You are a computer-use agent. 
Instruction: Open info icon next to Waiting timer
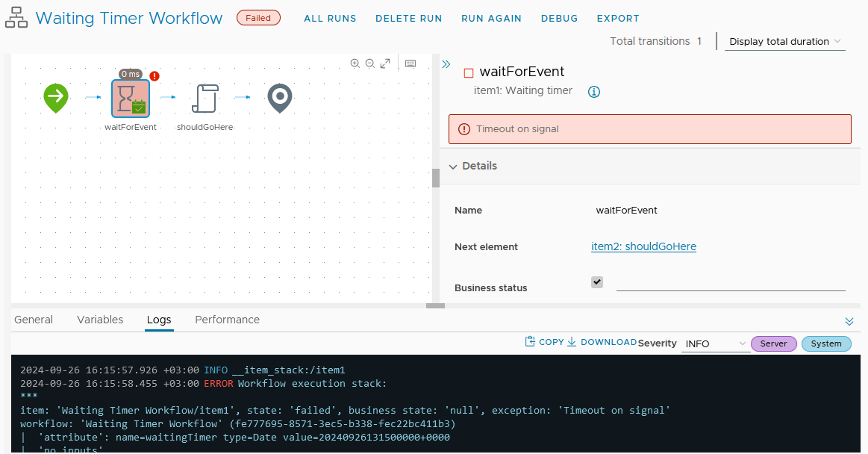[x=593, y=92]
